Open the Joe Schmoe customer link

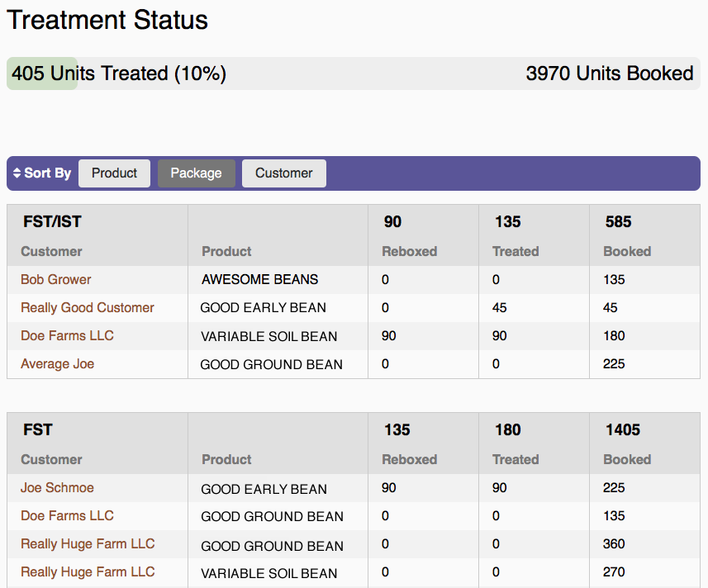(x=57, y=487)
